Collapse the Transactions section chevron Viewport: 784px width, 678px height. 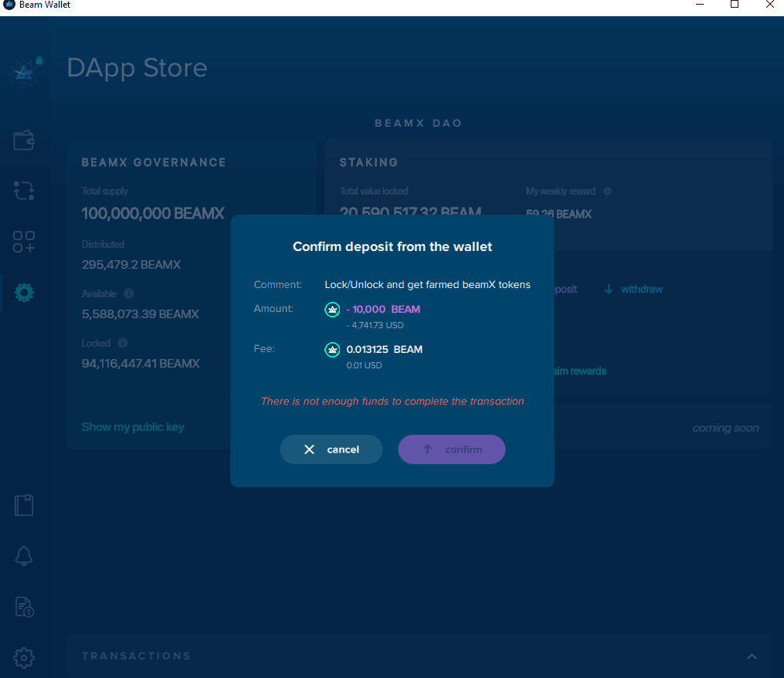(752, 656)
